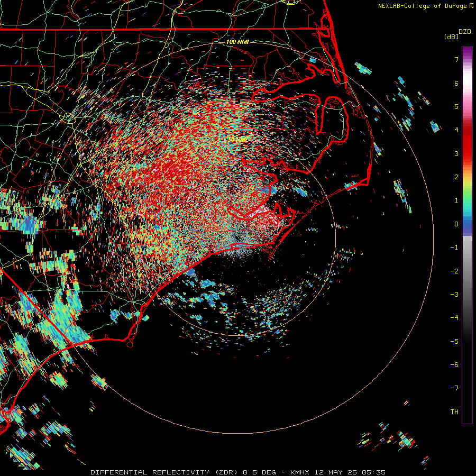Select the "0" value on color scale

(x=456, y=224)
